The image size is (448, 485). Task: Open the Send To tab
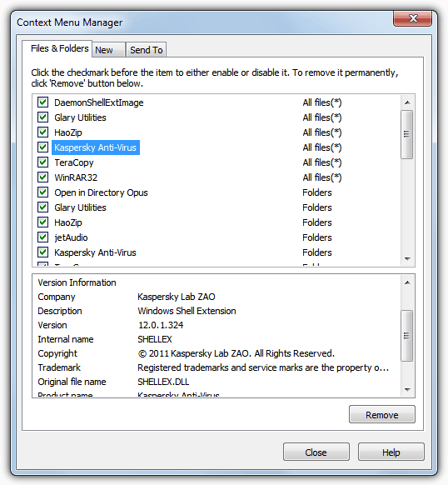(x=147, y=50)
